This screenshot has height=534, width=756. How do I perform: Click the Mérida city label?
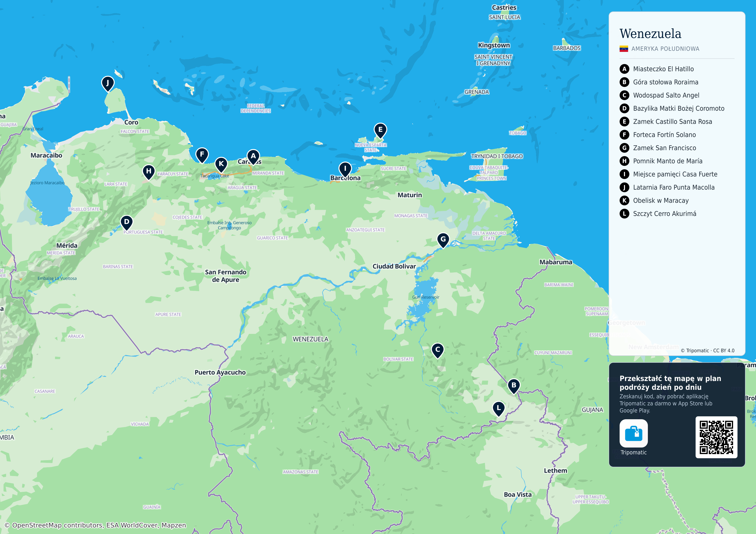[67, 245]
